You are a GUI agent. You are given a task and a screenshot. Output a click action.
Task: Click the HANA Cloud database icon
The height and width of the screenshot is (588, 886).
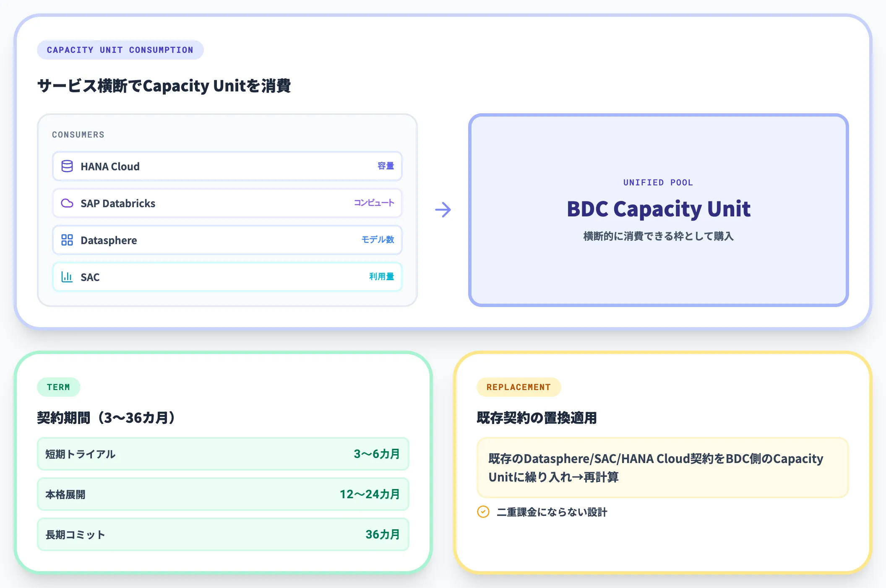pos(67,167)
